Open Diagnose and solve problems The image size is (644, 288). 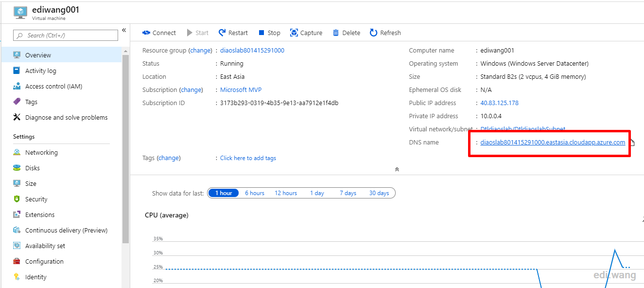tap(61, 117)
